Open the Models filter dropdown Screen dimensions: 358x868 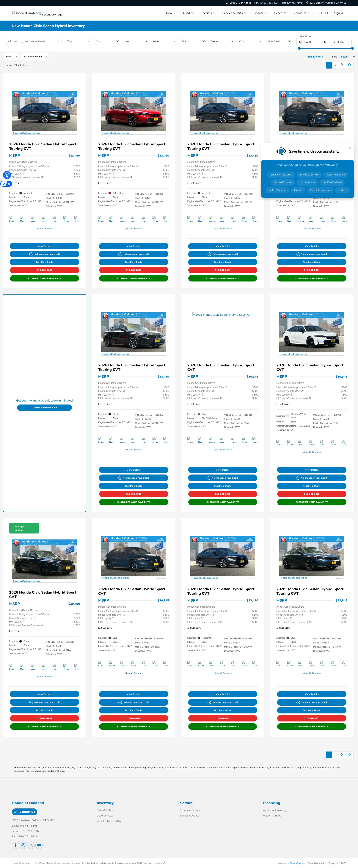click(x=164, y=41)
